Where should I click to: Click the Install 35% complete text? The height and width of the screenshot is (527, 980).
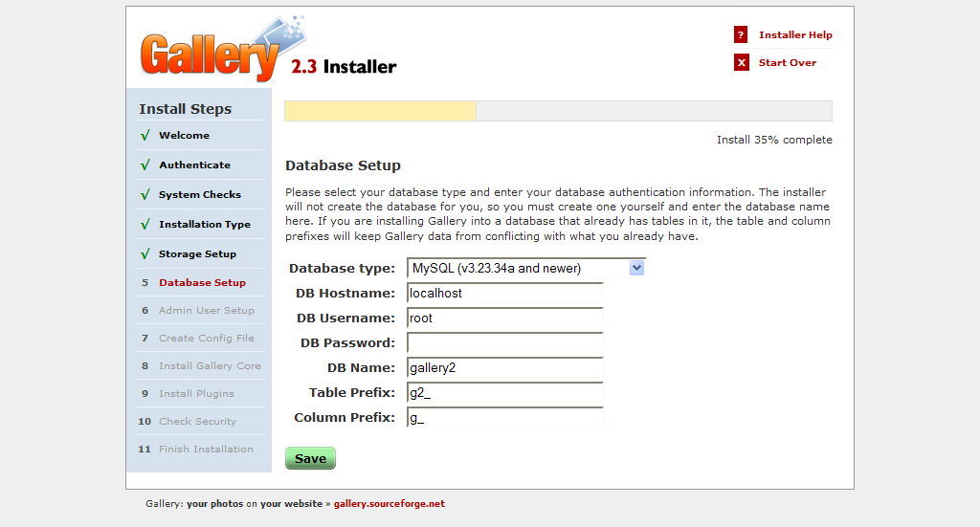774,140
